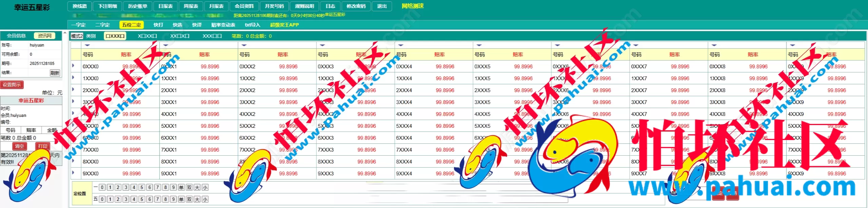Toggle 单 in position 一 row
Image resolution: width=868 pixels, height=208 pixels.
(x=181, y=187)
